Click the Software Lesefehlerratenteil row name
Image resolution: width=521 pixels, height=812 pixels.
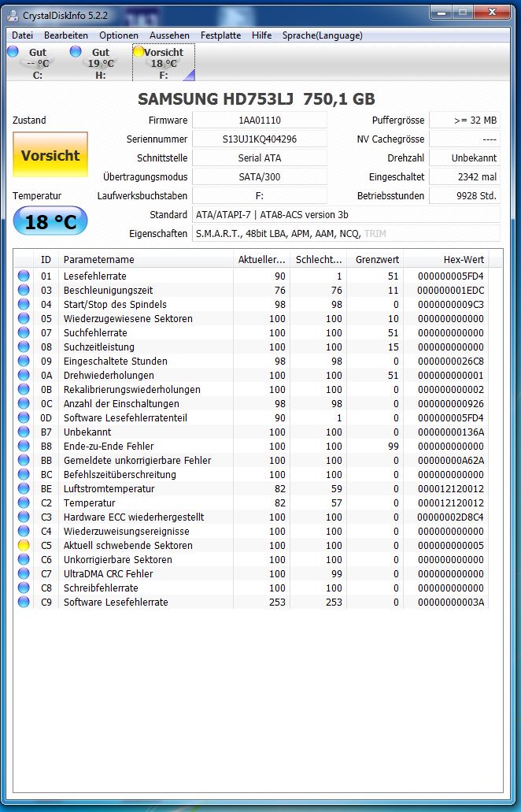[x=125, y=418]
